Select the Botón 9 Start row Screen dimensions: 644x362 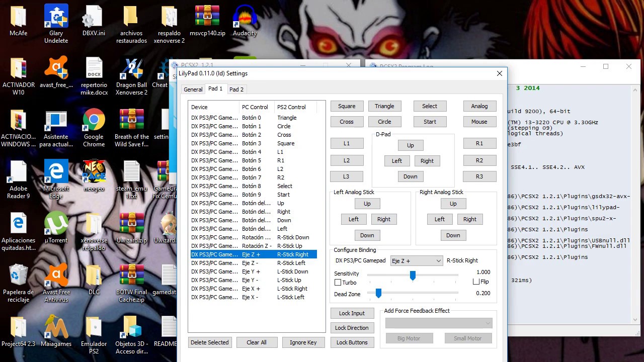pos(254,195)
